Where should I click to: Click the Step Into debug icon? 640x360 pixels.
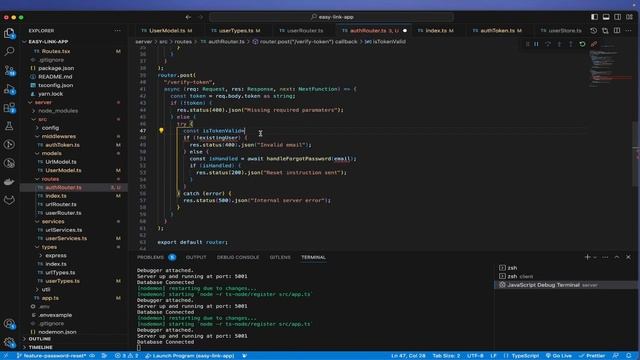tap(559, 44)
